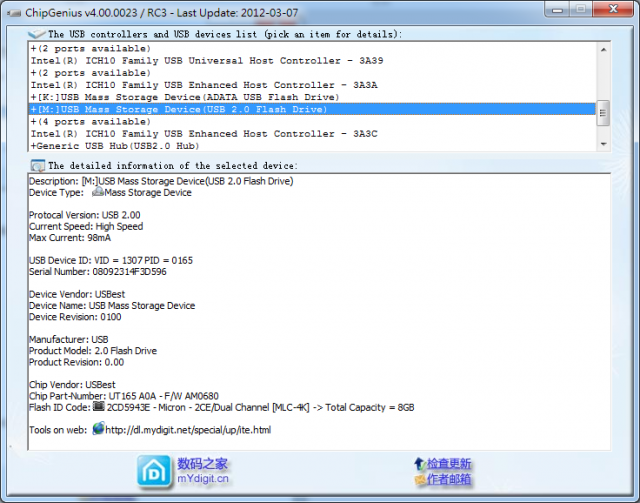The height and width of the screenshot is (503, 640).
Task: Select ICH10 Enhanced Host Controller 3A3A row
Action: [313, 85]
